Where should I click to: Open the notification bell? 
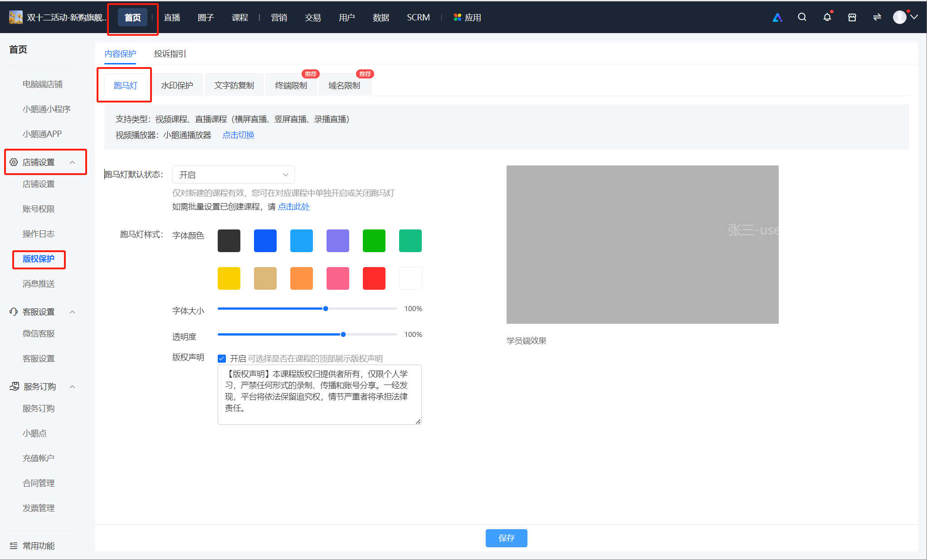[x=827, y=17]
